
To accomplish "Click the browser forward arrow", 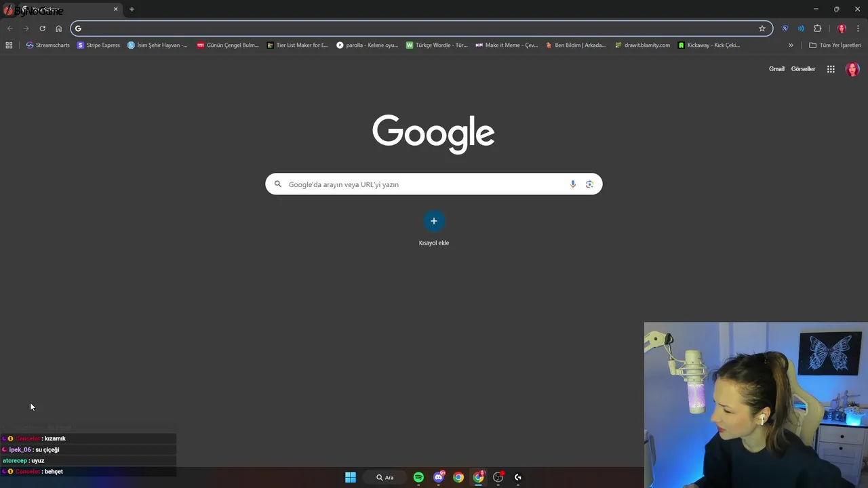I will click(26, 28).
